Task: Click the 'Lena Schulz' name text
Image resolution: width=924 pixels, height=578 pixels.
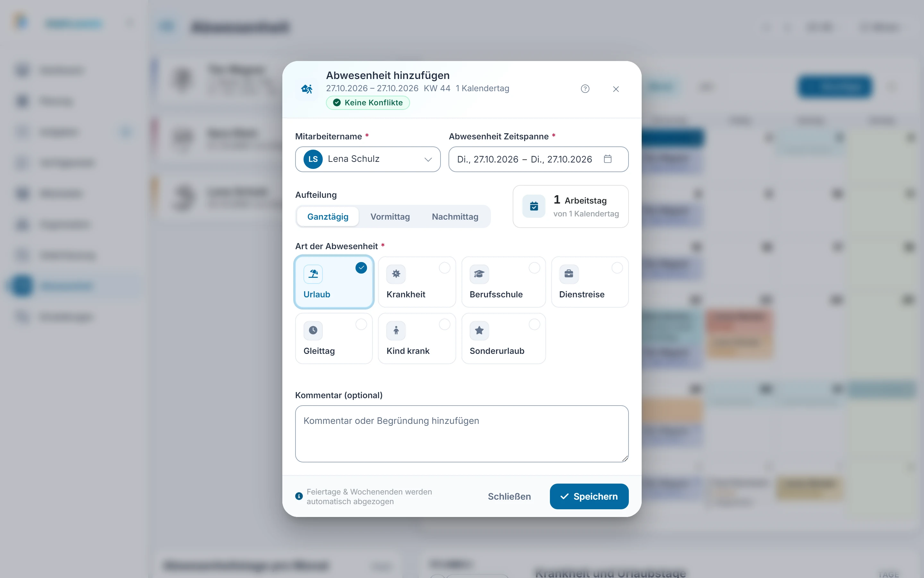Action: pyautogui.click(x=354, y=159)
